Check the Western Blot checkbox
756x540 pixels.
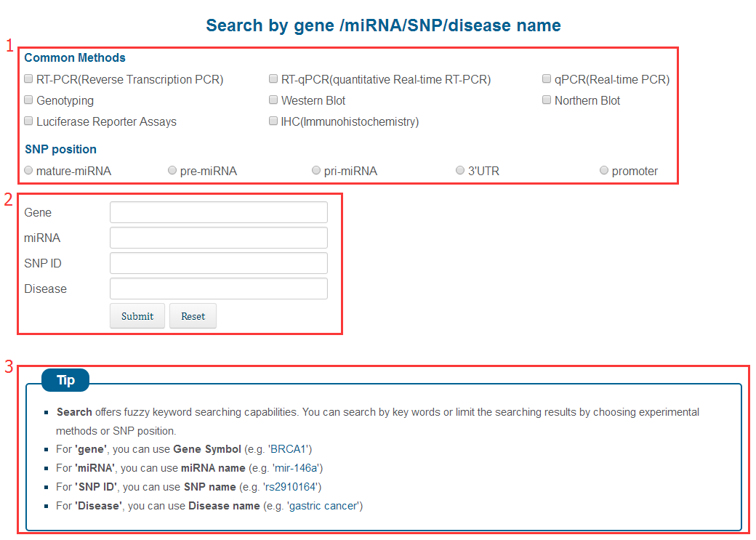tap(274, 100)
